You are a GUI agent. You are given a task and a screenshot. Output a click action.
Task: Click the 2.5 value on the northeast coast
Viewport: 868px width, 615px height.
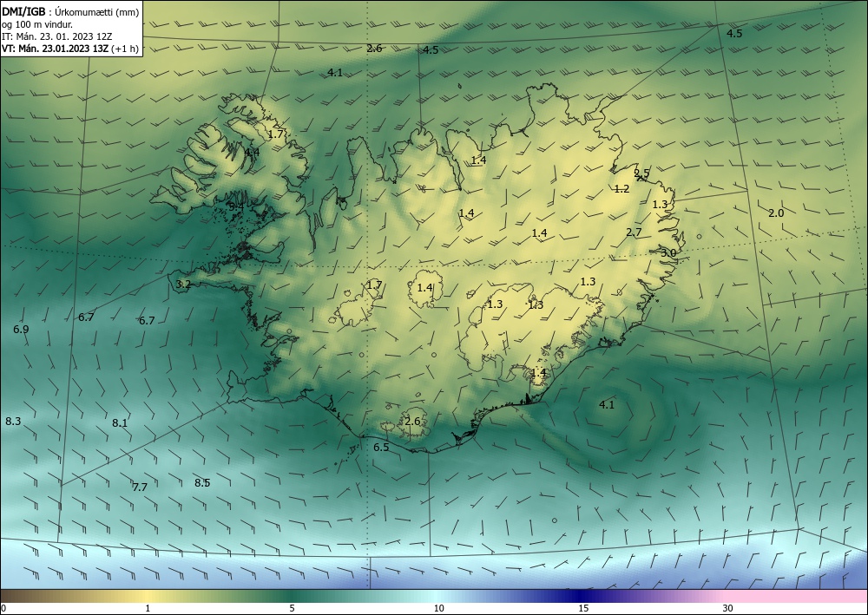641,173
